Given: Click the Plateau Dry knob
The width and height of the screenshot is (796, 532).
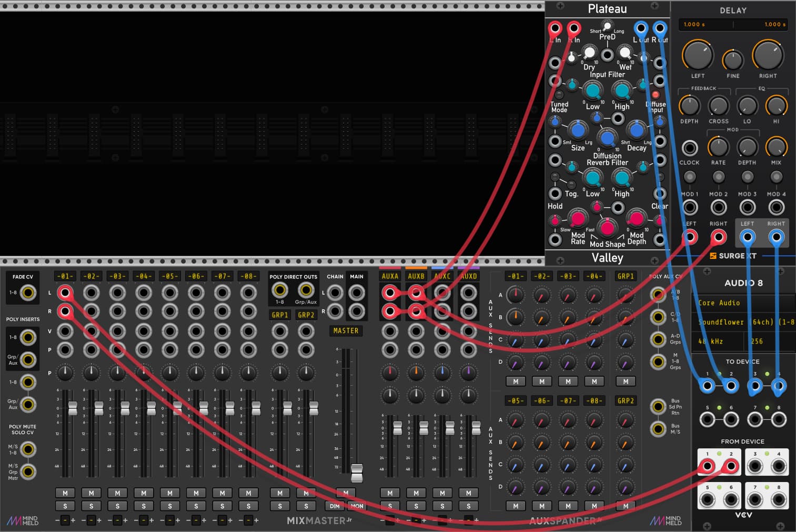Looking at the screenshot, I should coord(589,53).
